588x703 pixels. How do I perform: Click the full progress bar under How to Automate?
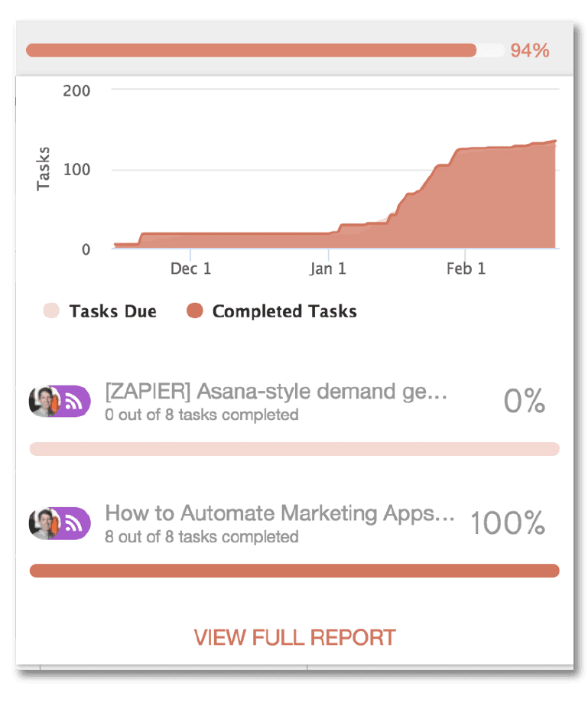coord(294,571)
